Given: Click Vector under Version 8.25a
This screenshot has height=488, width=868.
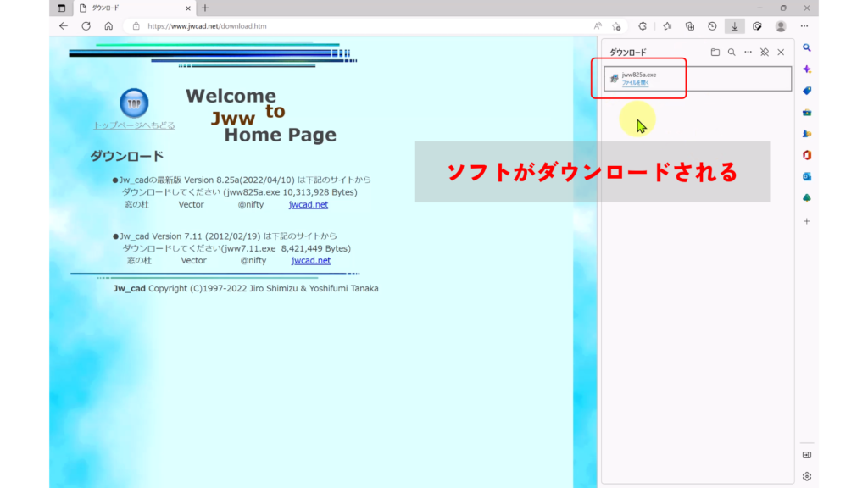Looking at the screenshot, I should coord(191,205).
